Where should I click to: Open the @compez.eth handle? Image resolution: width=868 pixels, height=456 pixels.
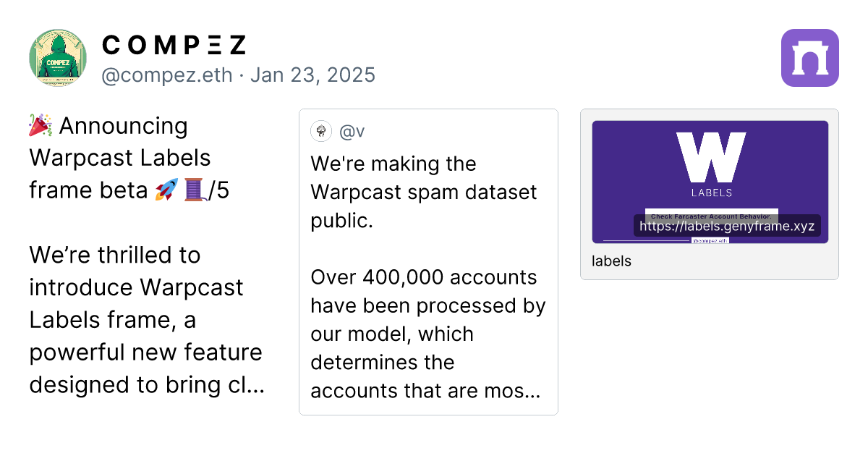167,75
